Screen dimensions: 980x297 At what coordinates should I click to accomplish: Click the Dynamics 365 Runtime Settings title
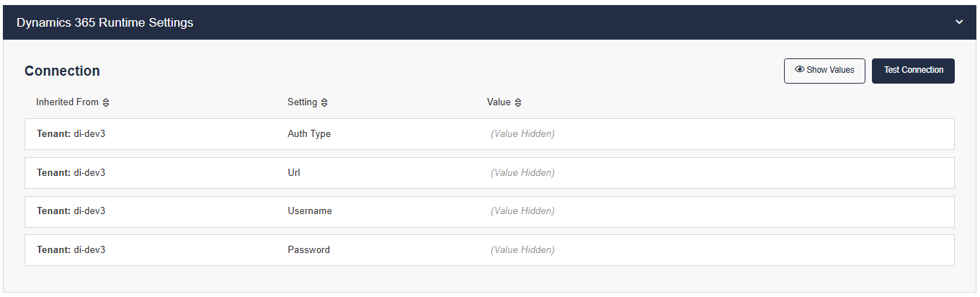[x=105, y=22]
